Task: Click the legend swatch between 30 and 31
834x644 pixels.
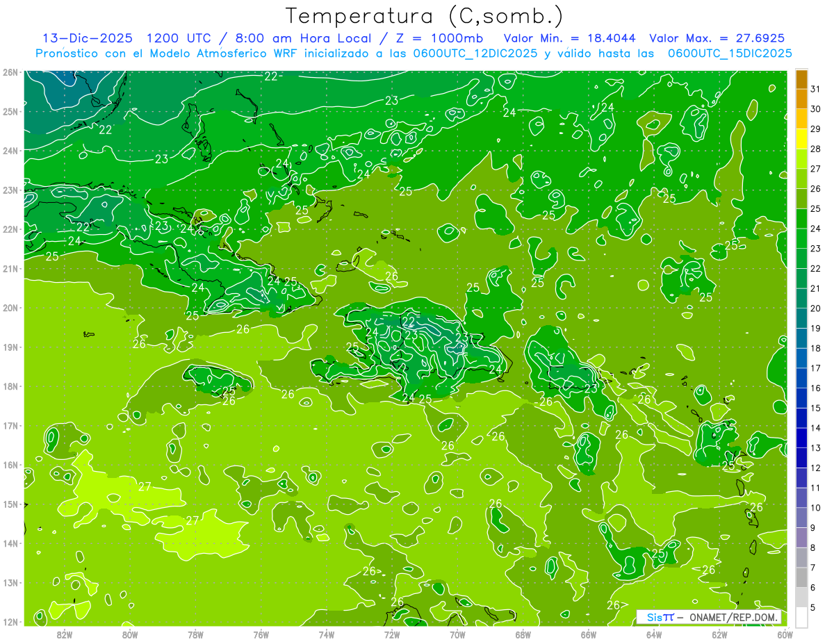Action: click(x=801, y=99)
